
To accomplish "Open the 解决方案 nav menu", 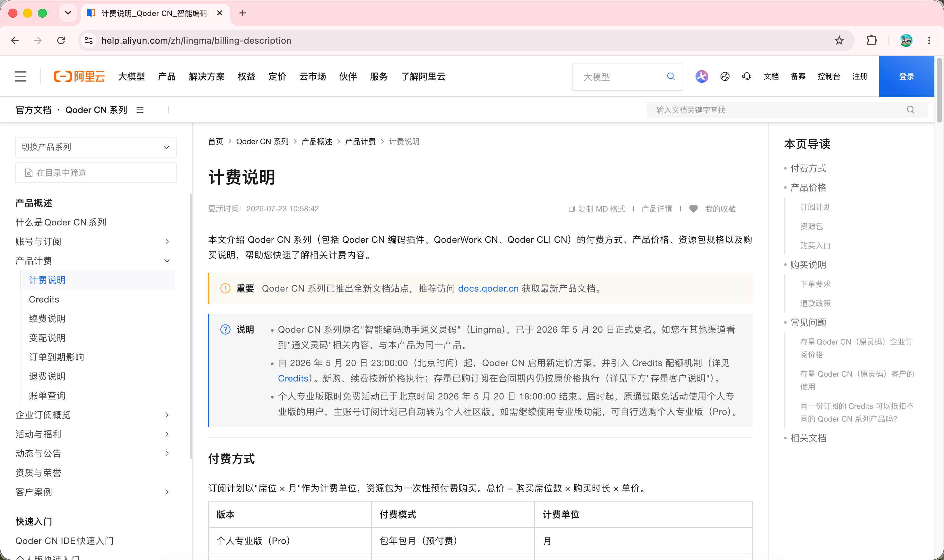I will tap(207, 77).
